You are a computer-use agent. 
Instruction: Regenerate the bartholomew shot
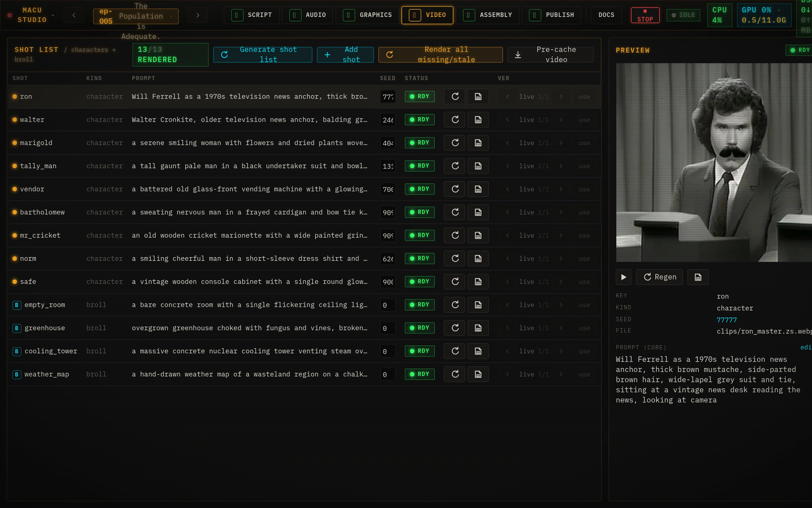(455, 212)
